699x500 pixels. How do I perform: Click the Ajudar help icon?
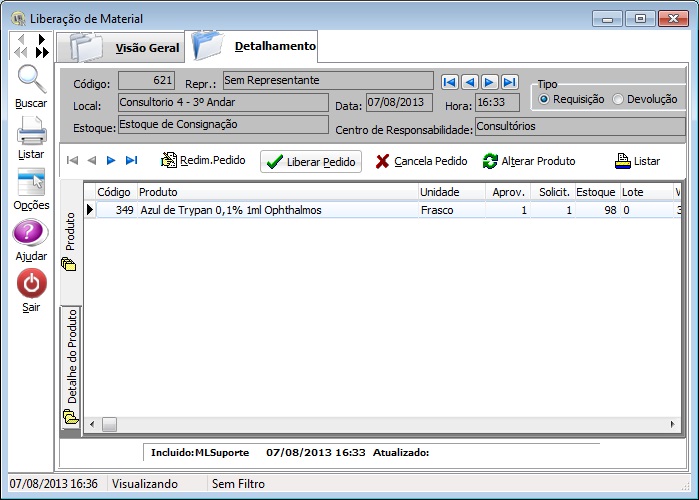pos(31,234)
